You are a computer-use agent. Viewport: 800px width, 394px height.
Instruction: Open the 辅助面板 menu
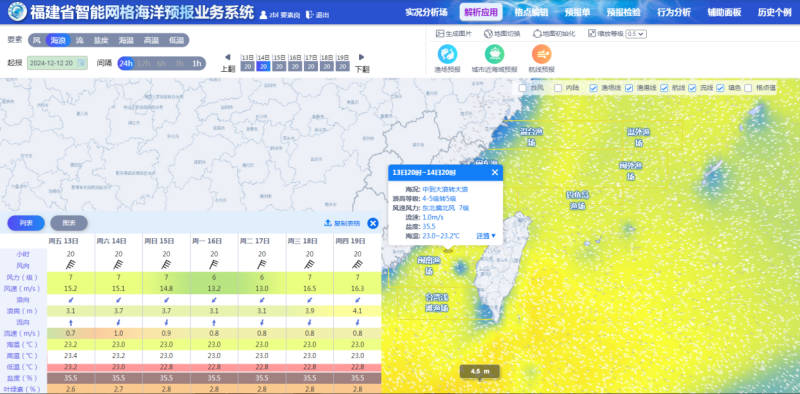[724, 12]
